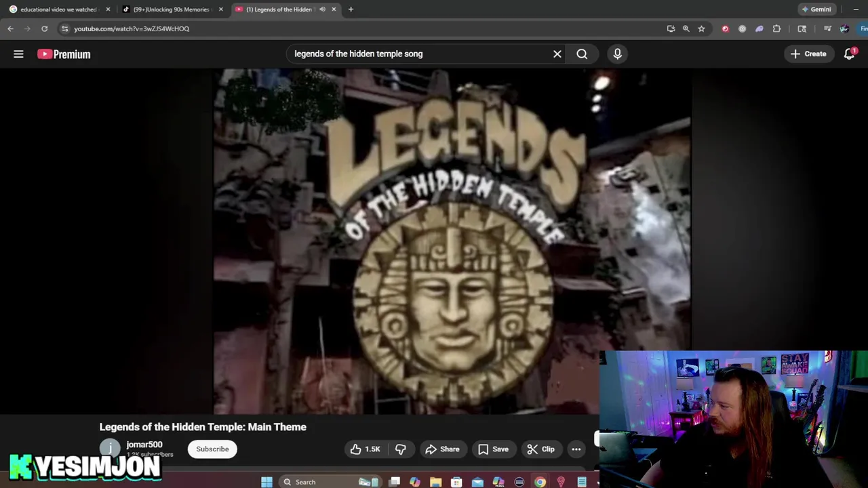Like the video with thumbs up
The height and width of the screenshot is (488, 868).
pos(365,449)
